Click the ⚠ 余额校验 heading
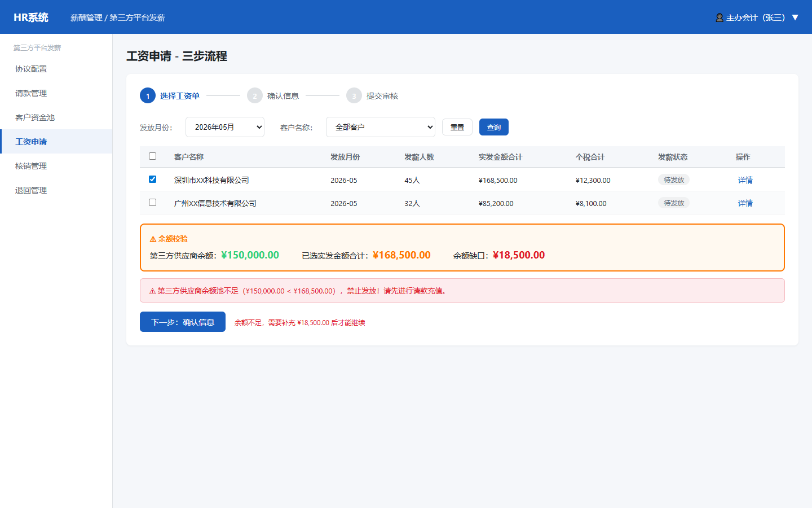812x508 pixels. point(169,239)
